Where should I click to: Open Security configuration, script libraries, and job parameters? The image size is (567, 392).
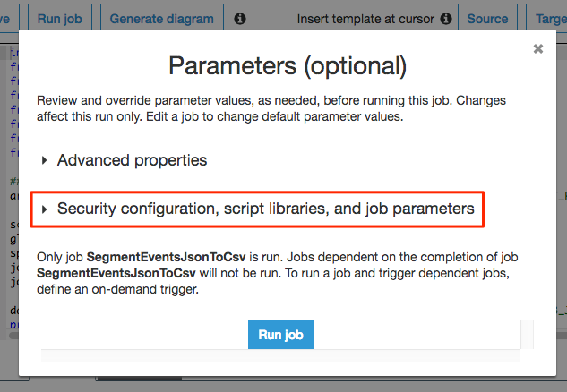(x=265, y=209)
